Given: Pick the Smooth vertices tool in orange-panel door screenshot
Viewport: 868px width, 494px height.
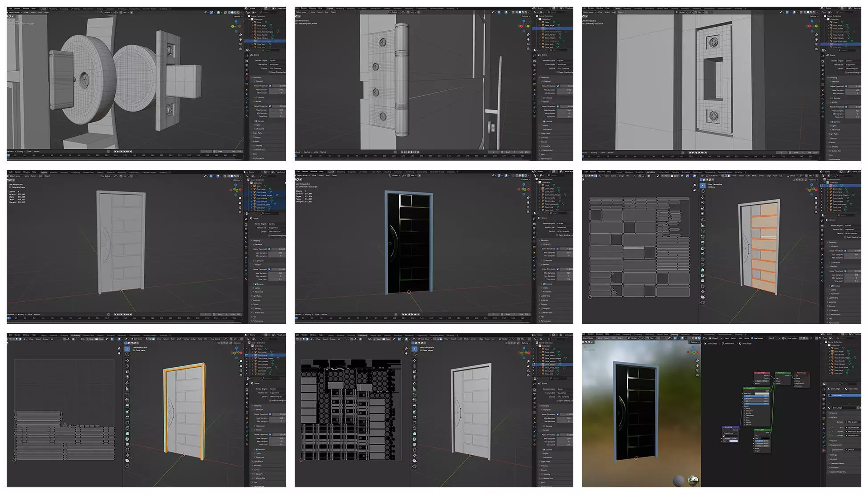Looking at the screenshot, I should pyautogui.click(x=702, y=280).
